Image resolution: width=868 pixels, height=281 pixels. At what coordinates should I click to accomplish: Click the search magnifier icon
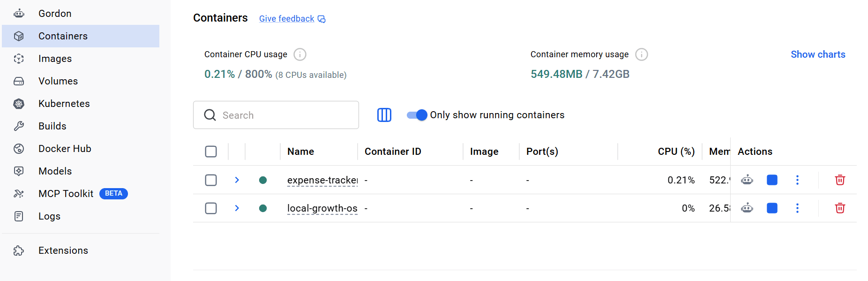[210, 115]
